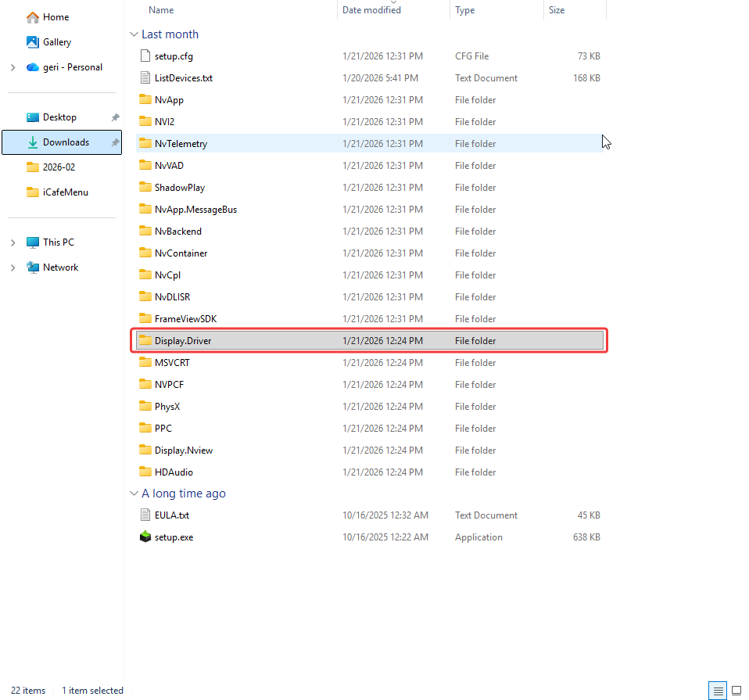Screen dimensions: 749x700
Task: Select the setup.cfg file icon
Action: point(145,56)
